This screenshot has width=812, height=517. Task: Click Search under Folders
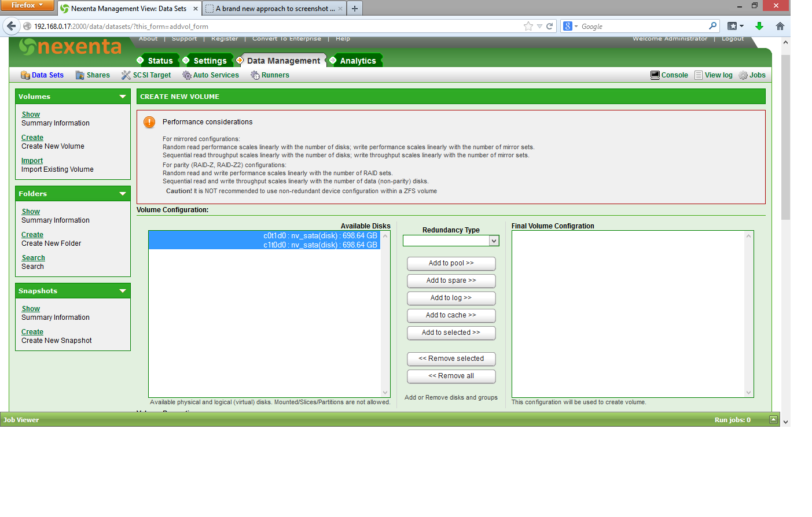pos(33,258)
